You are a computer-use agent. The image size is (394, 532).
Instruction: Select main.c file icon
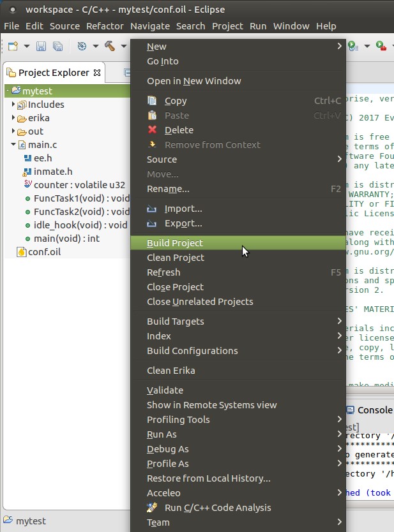point(22,145)
